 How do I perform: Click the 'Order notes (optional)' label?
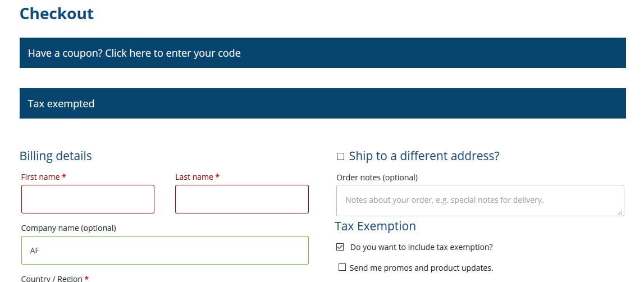(x=377, y=178)
